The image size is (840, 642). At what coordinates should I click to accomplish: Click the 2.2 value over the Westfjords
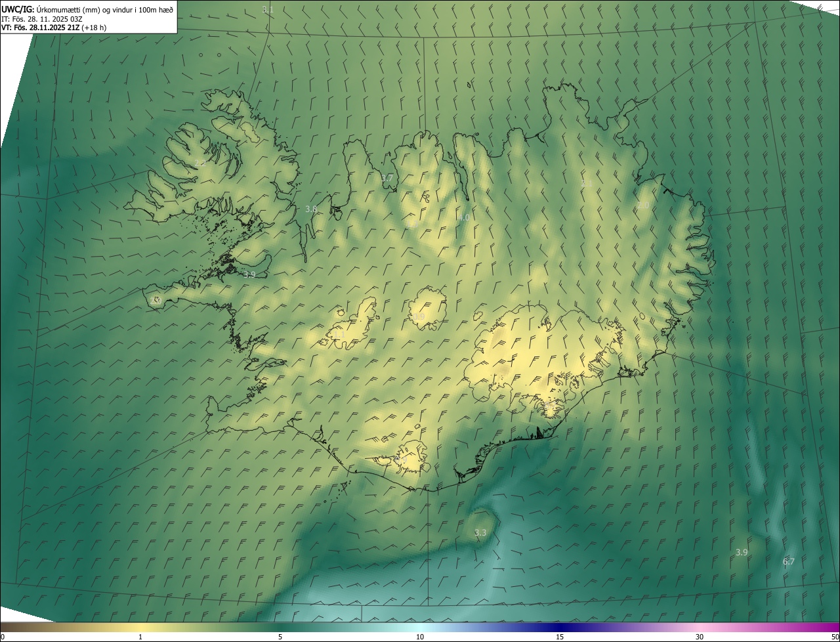(x=200, y=163)
